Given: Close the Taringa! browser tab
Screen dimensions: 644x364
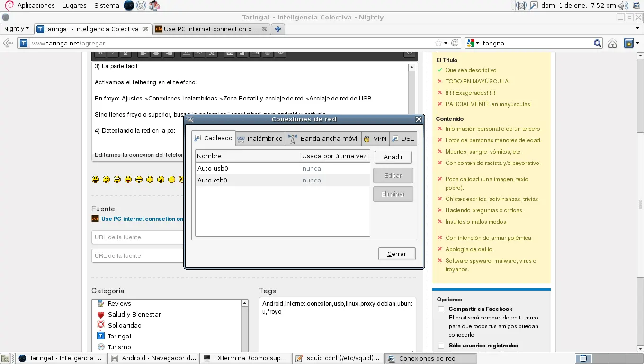Looking at the screenshot, I should (x=146, y=29).
